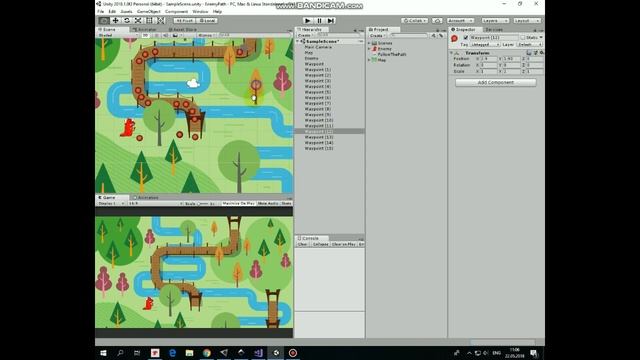Open Windows Start menu
640x360 pixels.
tap(103, 353)
